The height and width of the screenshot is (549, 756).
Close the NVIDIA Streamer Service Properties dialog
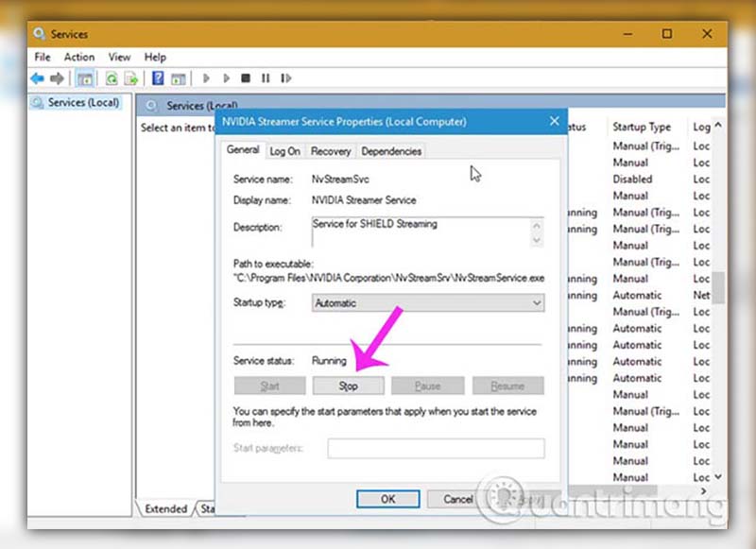click(x=555, y=121)
